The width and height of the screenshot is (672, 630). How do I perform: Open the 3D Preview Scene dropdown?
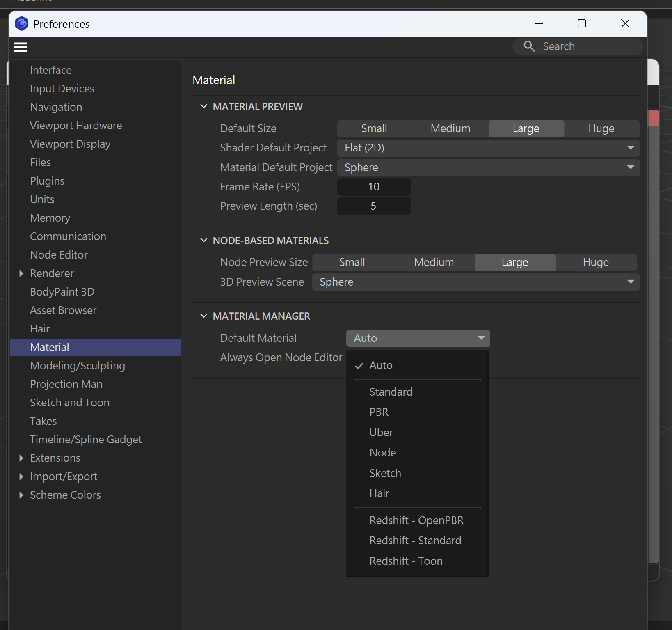click(x=475, y=282)
